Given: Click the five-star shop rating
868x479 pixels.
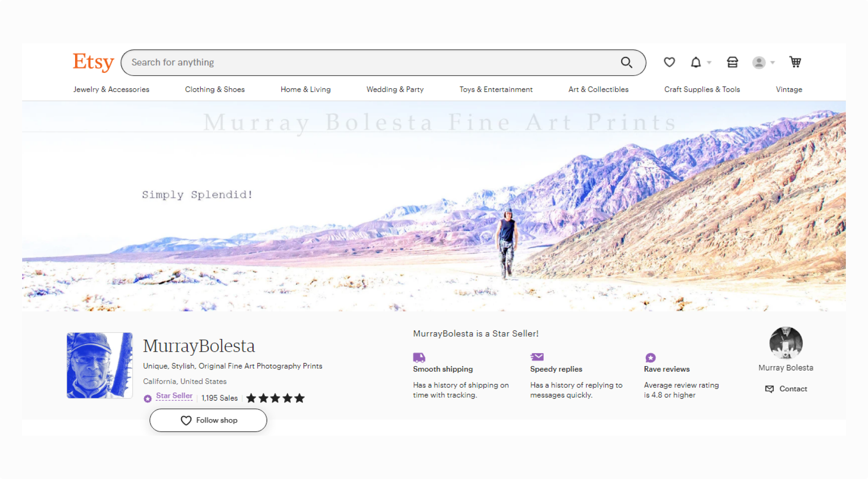Looking at the screenshot, I should tap(275, 398).
